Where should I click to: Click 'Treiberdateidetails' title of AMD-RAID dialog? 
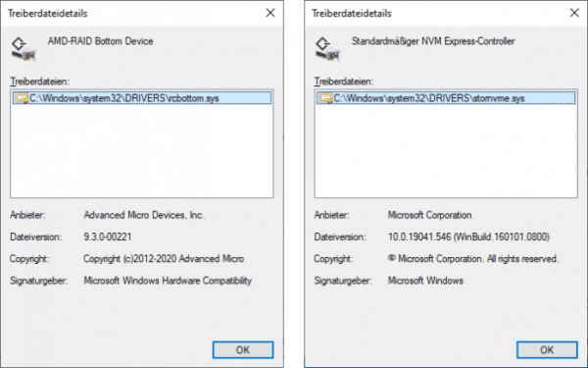click(48, 14)
